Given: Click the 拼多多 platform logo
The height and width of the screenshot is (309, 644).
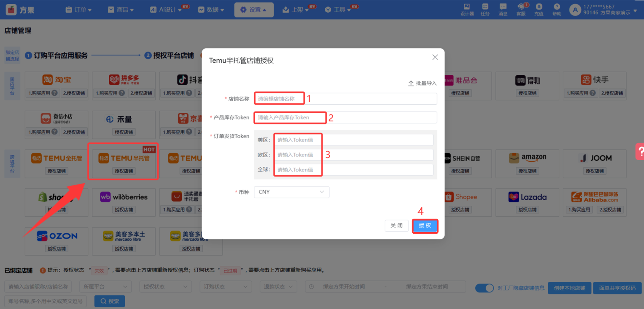Looking at the screenshot, I should 124,80.
